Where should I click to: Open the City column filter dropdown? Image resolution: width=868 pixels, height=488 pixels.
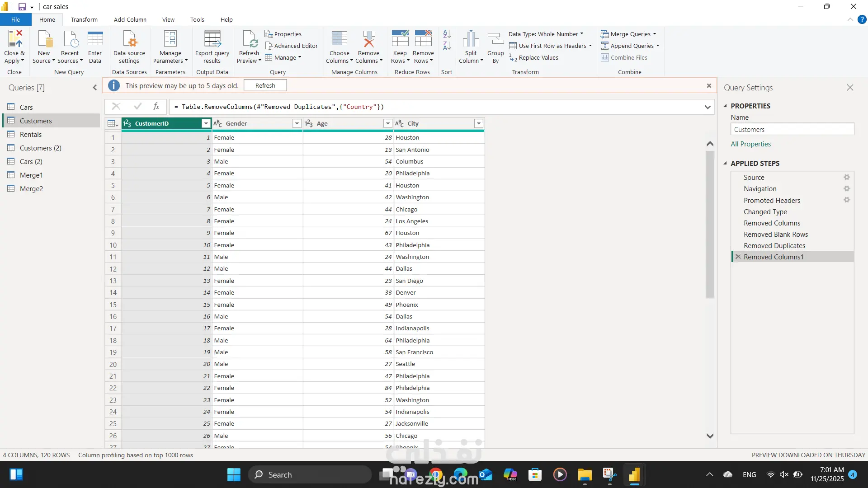coord(479,124)
